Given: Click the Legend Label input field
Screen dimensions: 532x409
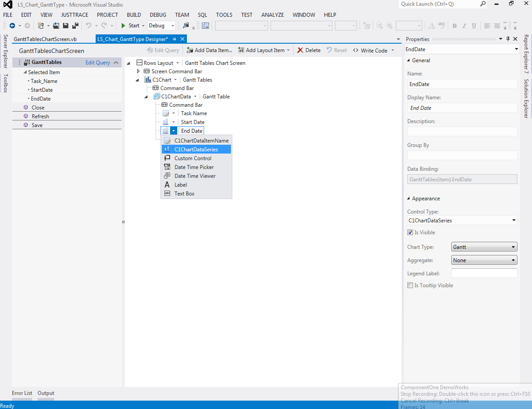Looking at the screenshot, I should pyautogui.click(x=484, y=274).
